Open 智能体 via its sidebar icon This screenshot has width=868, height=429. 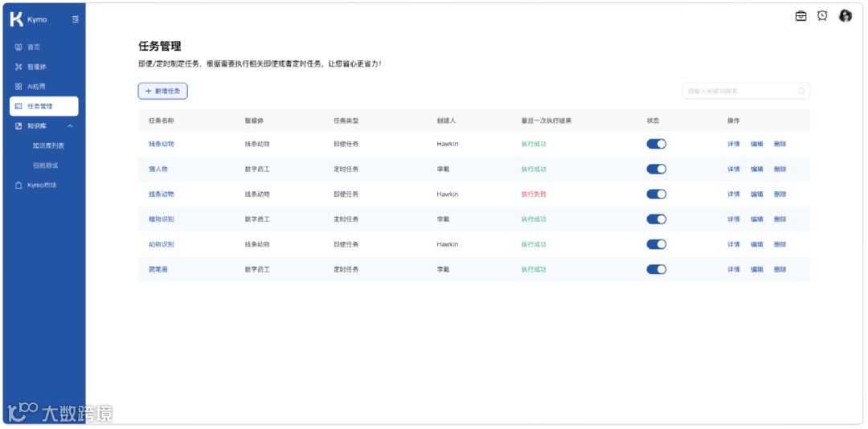coord(18,67)
